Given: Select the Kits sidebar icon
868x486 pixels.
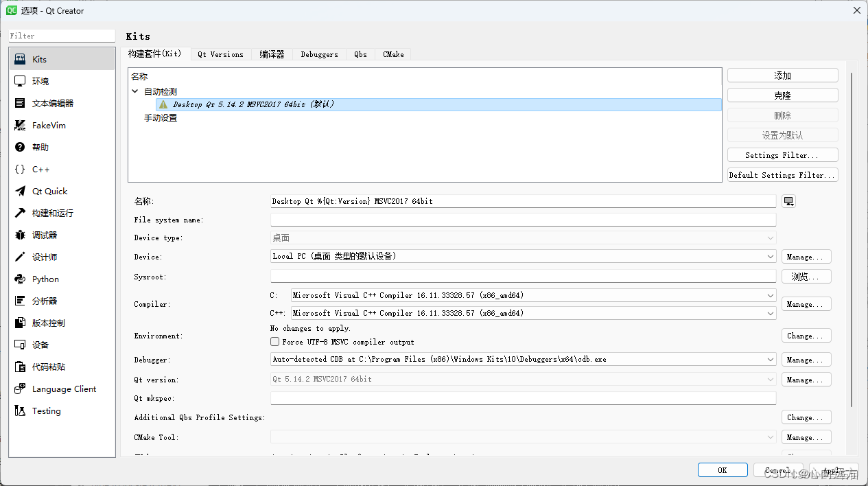Looking at the screenshot, I should point(20,59).
